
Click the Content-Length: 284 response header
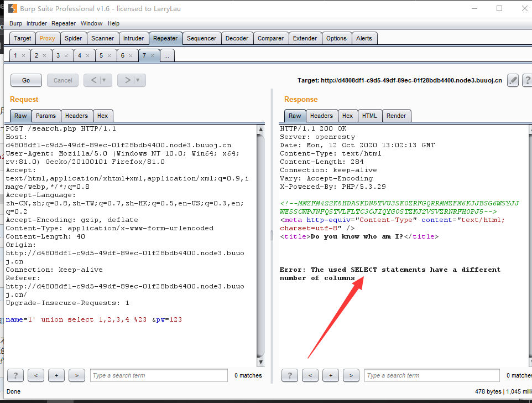click(322, 162)
